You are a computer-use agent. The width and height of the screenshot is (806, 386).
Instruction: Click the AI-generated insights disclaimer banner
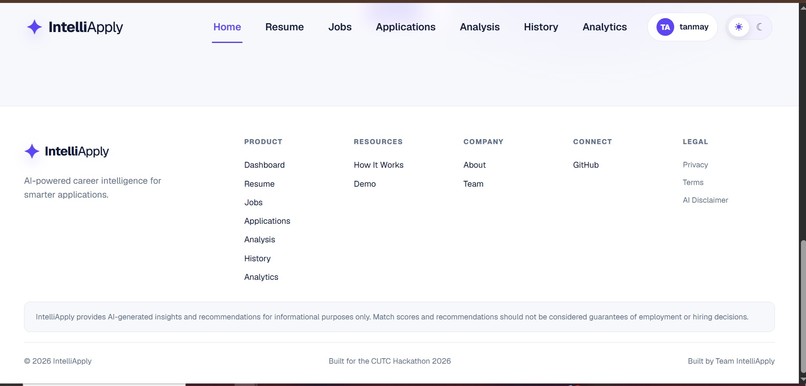(399, 317)
